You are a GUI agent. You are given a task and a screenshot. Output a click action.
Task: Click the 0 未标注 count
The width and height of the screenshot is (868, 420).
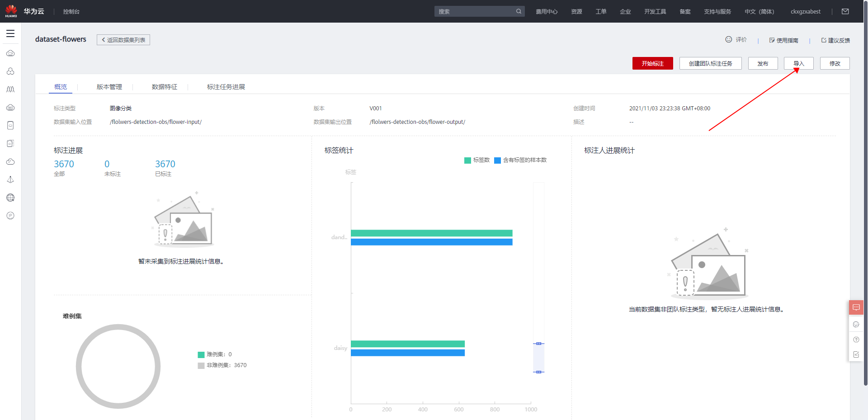(x=107, y=164)
